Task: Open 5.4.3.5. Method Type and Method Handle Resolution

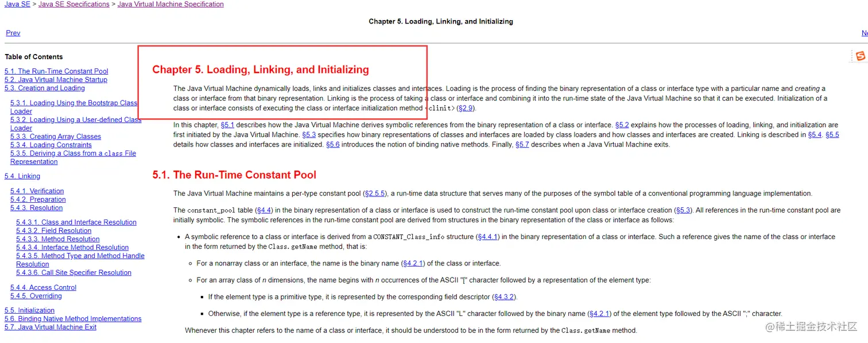Action: (x=80, y=260)
